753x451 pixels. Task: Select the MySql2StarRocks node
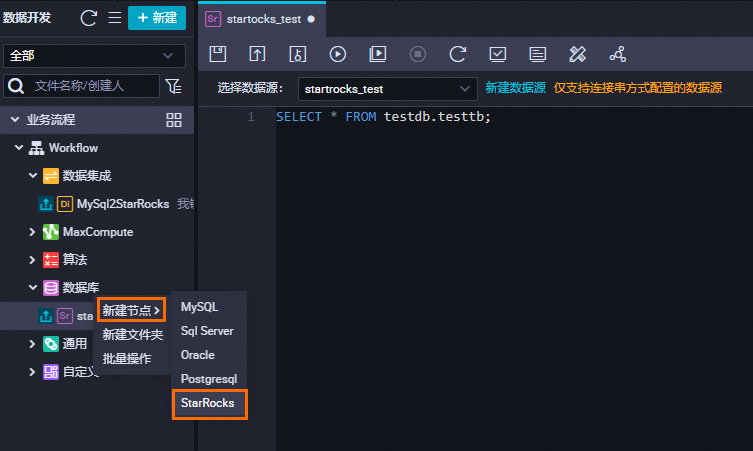[x=123, y=204]
